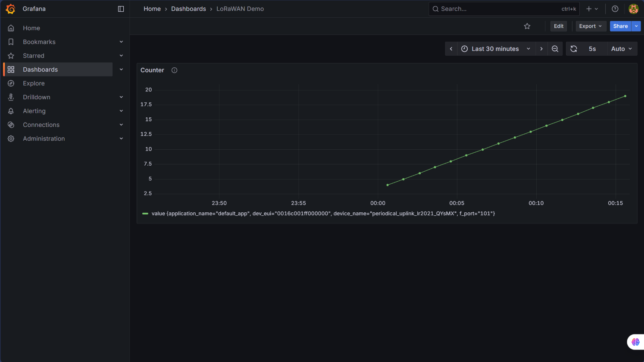Open the user profile avatar
644x362 pixels.
click(x=633, y=9)
